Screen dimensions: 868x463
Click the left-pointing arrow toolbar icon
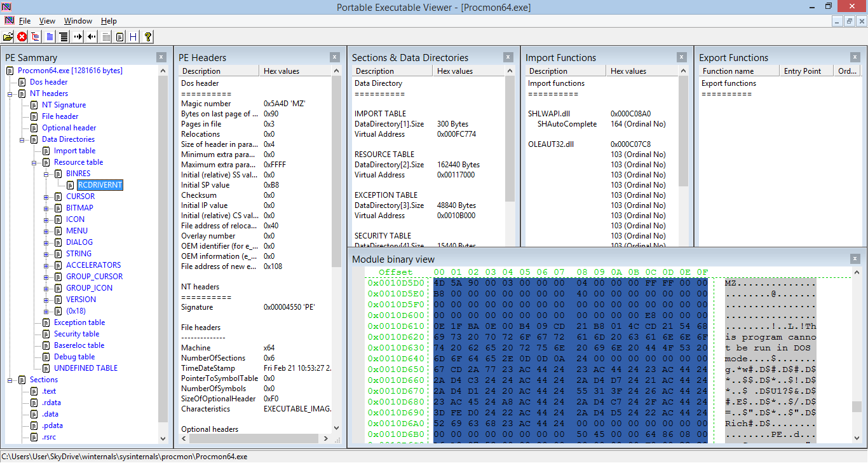tap(92, 37)
